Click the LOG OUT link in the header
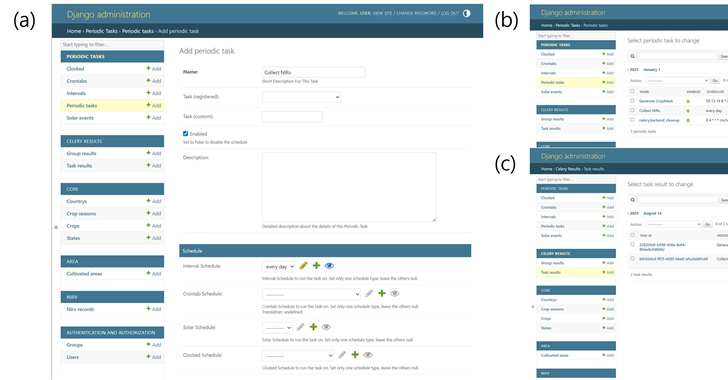The width and height of the screenshot is (728, 380). point(449,13)
